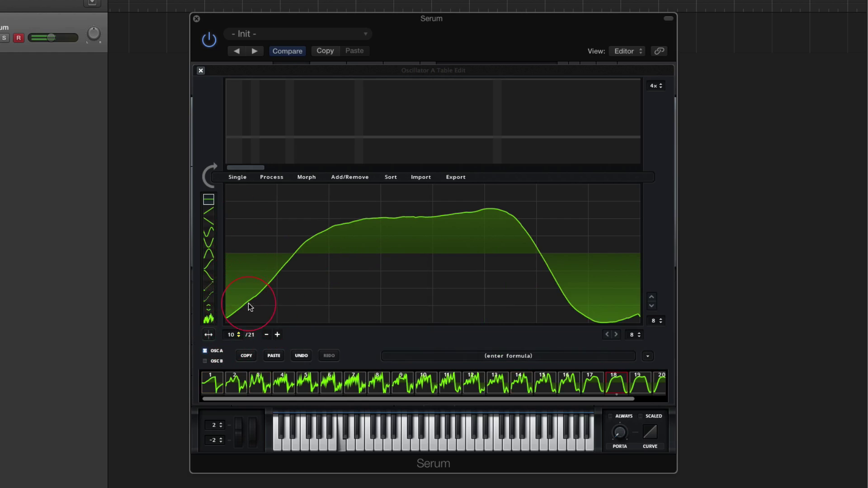This screenshot has height=488, width=868.
Task: Select OSC A checkbox
Action: pos(205,351)
